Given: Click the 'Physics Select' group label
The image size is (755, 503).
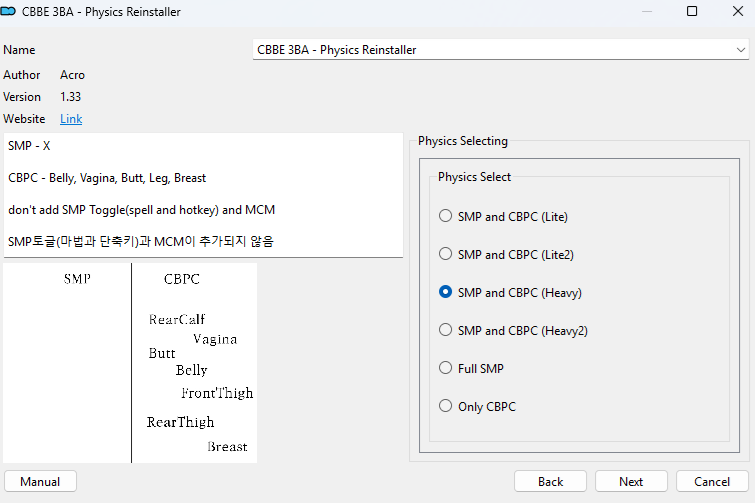Looking at the screenshot, I should click(x=474, y=177).
